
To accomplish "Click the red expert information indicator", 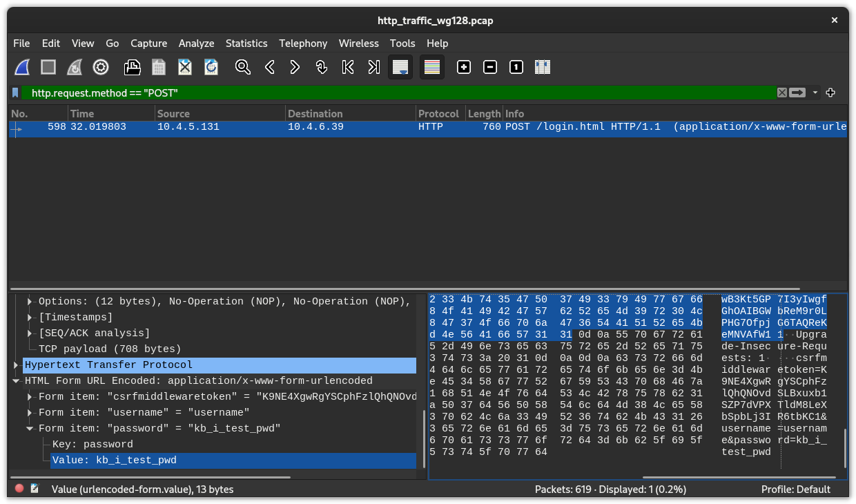I will coord(19,489).
